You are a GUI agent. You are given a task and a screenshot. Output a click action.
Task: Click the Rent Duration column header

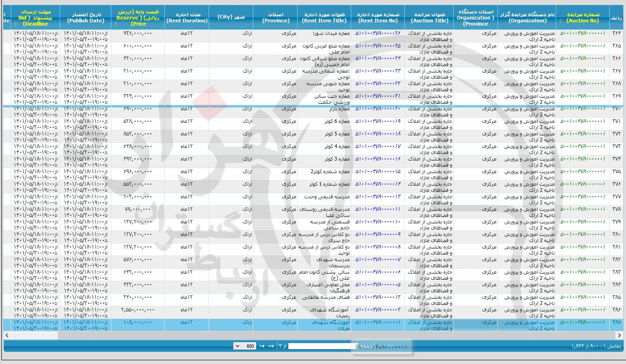click(187, 18)
